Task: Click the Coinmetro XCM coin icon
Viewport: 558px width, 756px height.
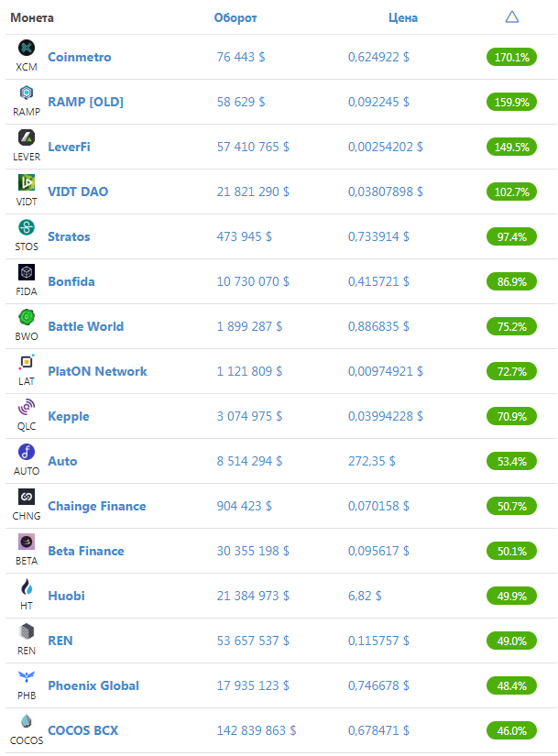Action: pyautogui.click(x=26, y=48)
